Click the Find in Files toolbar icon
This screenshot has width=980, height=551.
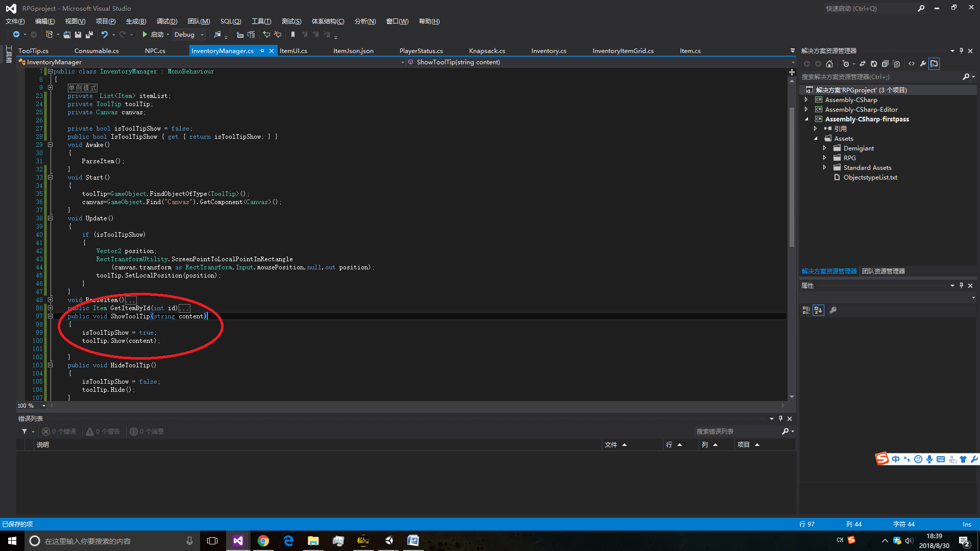pos(217,34)
